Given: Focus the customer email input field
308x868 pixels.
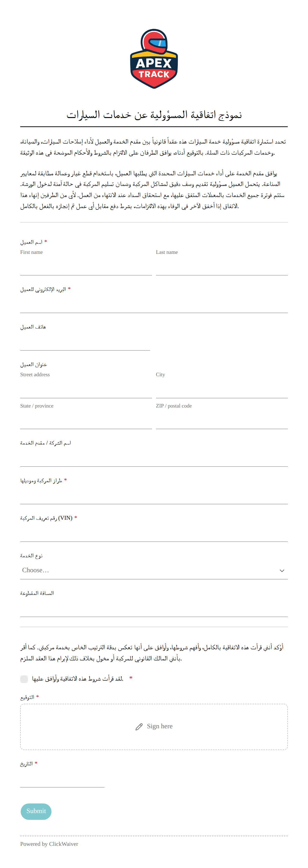Looking at the screenshot, I should 154,304.
